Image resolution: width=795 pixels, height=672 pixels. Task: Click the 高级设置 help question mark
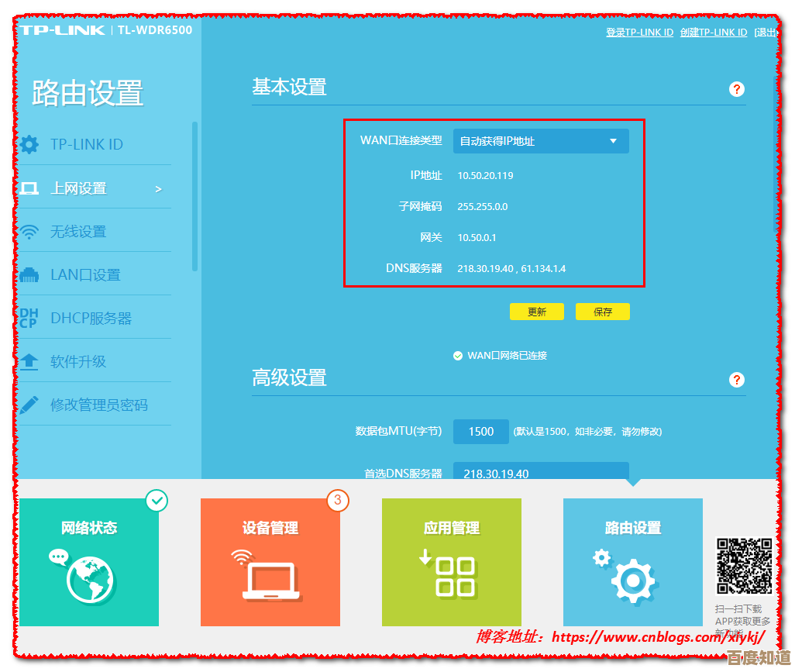click(x=735, y=380)
